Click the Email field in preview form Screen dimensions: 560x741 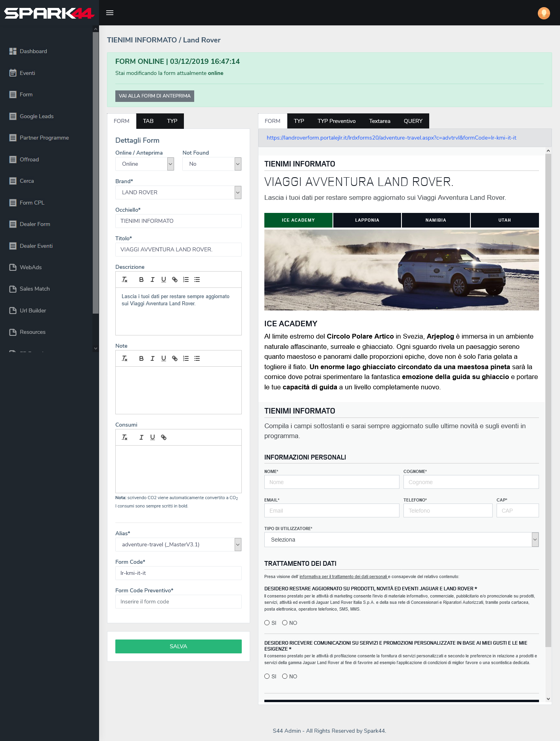[332, 511]
